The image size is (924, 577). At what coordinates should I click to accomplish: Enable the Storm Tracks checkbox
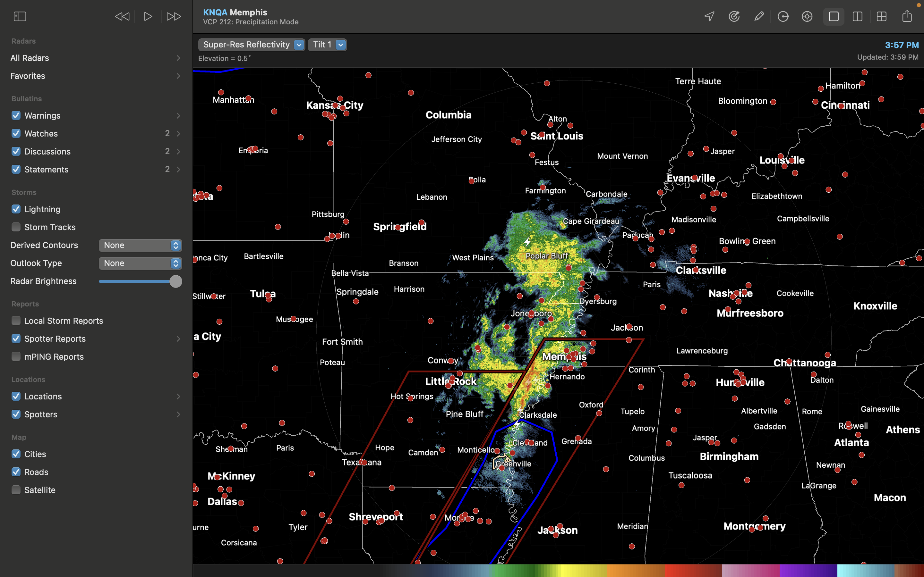[16, 227]
